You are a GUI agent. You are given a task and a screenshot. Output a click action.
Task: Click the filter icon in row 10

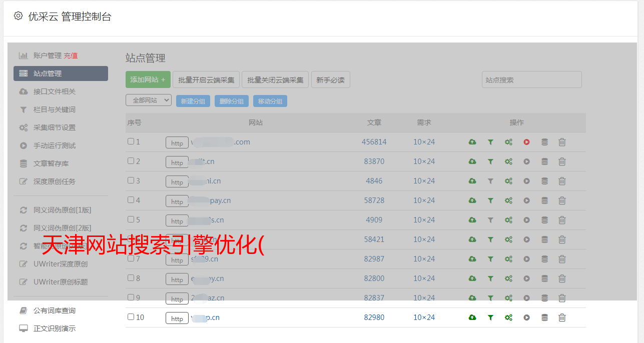tap(490, 317)
